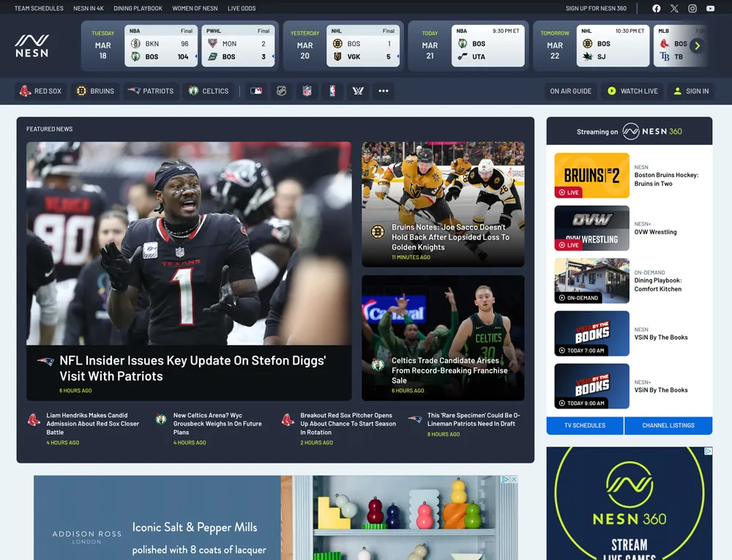The width and height of the screenshot is (732, 560).
Task: Open NESN's YouTube channel icon
Action: tap(711, 9)
